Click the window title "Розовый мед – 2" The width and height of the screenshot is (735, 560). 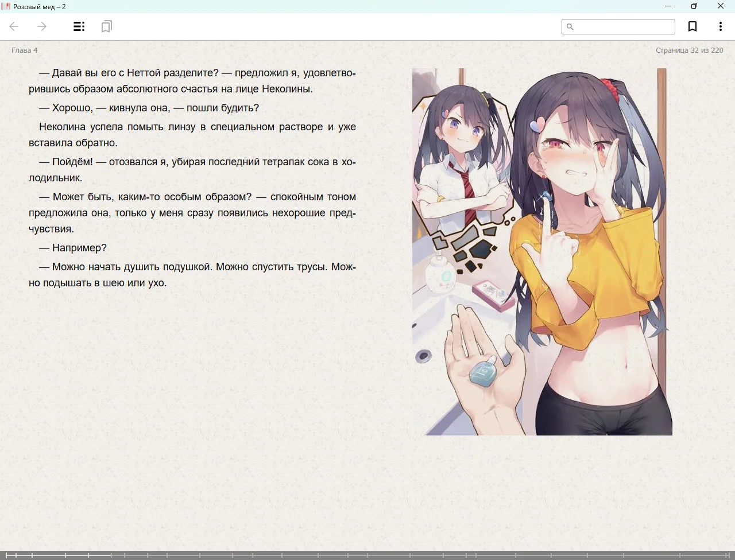[40, 6]
